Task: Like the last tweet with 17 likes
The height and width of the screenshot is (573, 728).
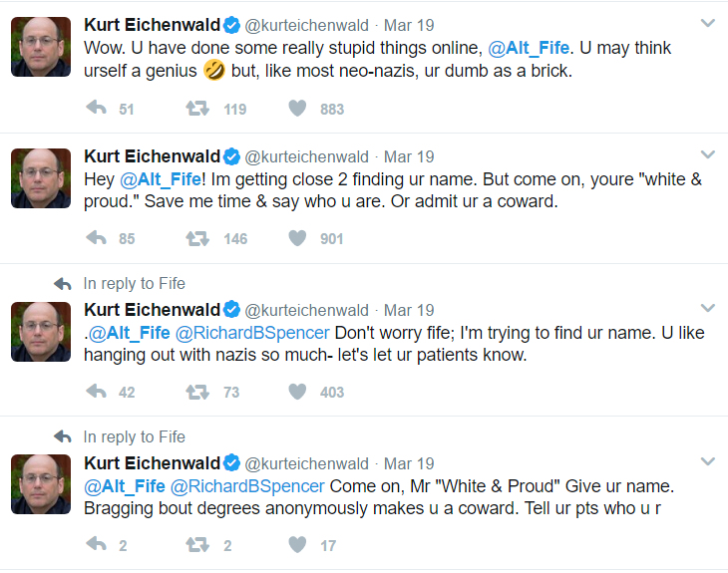Action: pos(297,545)
